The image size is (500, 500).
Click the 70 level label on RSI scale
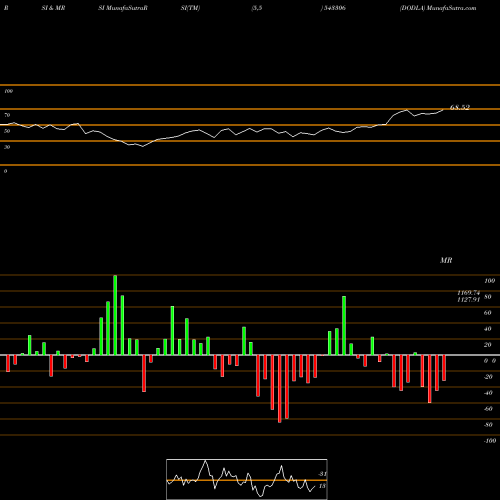(x=7, y=115)
